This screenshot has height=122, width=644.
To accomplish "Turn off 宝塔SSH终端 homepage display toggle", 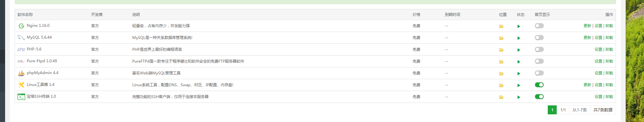I will coord(539,97).
